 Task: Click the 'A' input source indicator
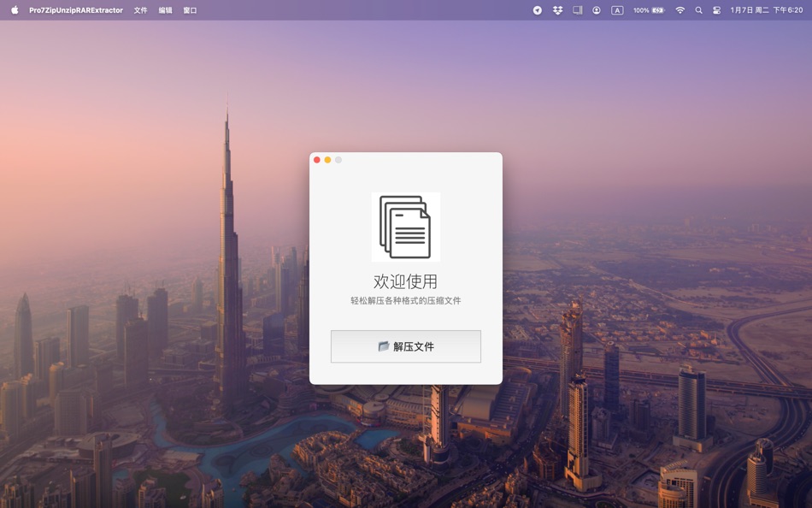[618, 10]
